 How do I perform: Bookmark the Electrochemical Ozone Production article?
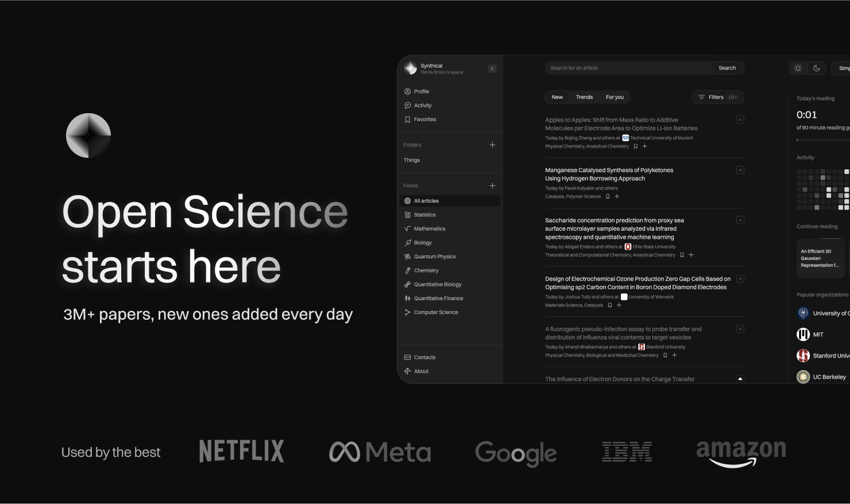pyautogui.click(x=610, y=305)
